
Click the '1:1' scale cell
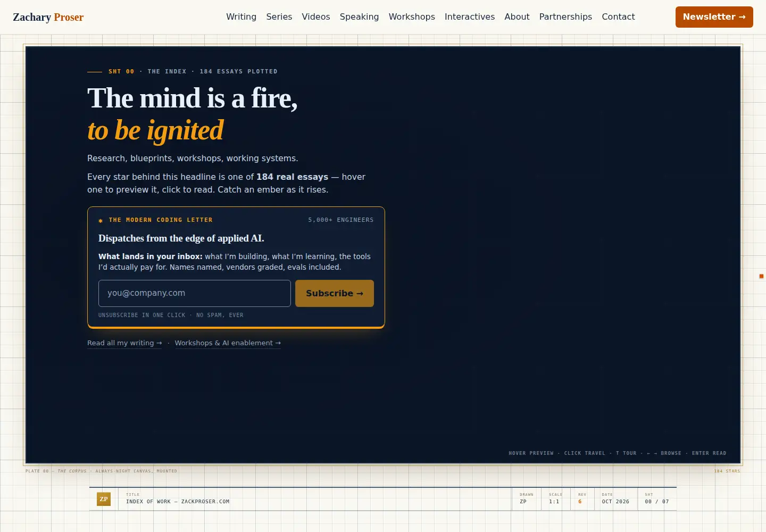(x=554, y=502)
